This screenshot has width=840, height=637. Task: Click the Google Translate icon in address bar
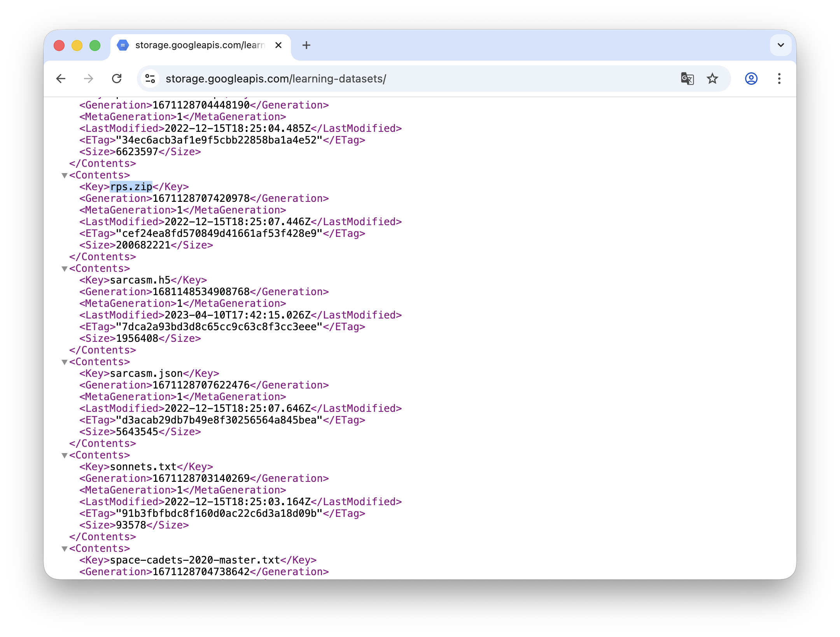click(x=687, y=79)
